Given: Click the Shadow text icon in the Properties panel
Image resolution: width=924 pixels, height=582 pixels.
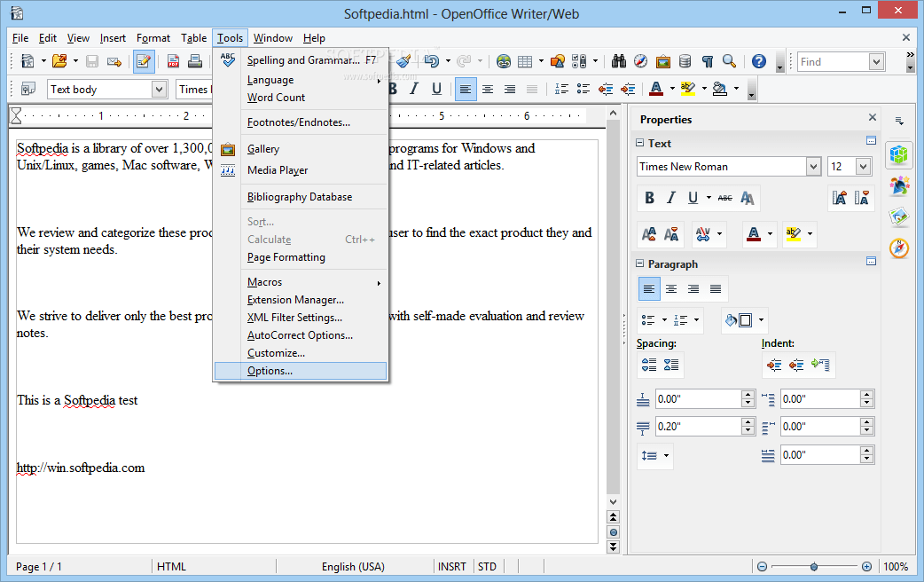Looking at the screenshot, I should point(748,198).
